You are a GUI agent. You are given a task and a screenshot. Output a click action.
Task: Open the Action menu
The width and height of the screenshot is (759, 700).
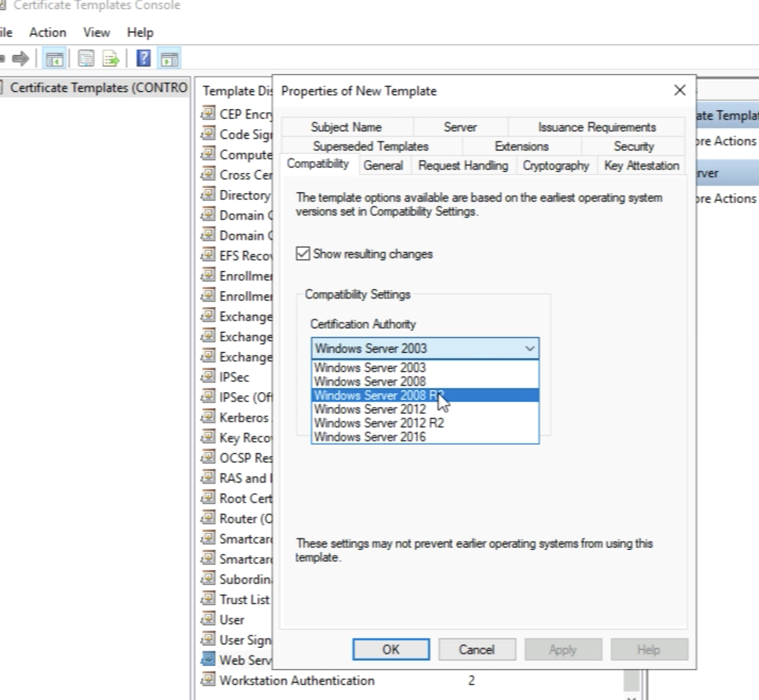pyautogui.click(x=48, y=33)
